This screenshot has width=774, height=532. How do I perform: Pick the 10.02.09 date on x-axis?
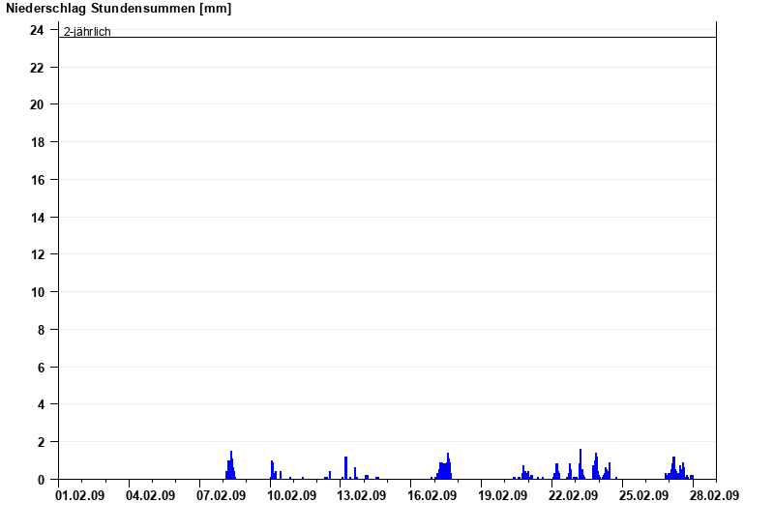[292, 495]
